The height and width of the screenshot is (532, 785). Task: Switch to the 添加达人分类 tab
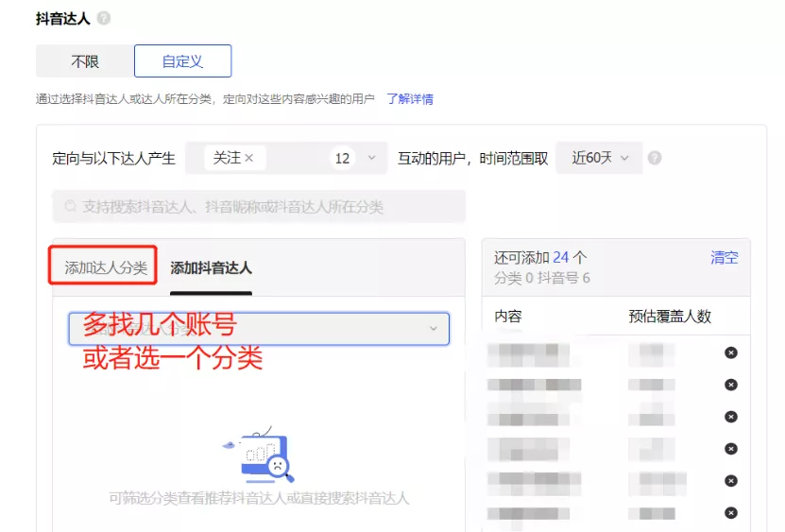(x=106, y=268)
